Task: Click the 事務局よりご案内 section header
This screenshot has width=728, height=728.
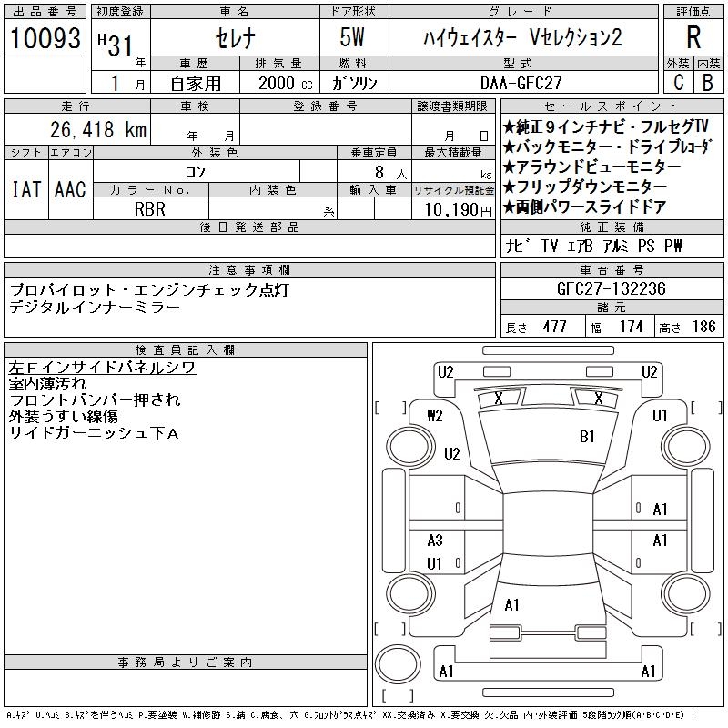Action: [x=185, y=662]
